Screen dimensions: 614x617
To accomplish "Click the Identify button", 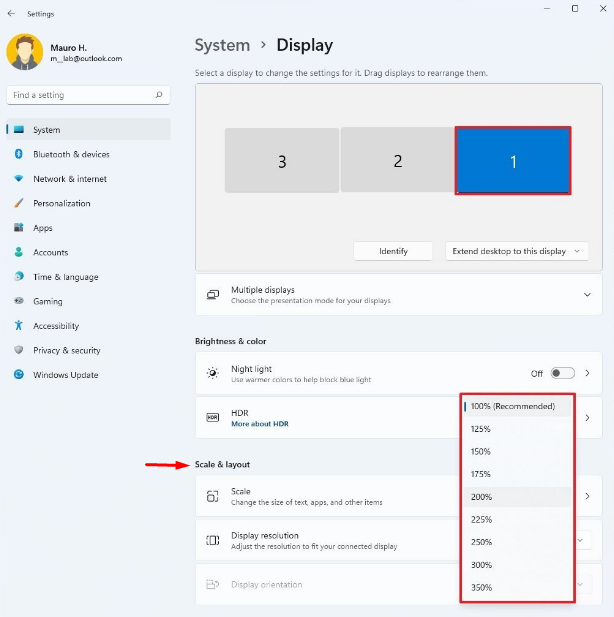I will 393,251.
